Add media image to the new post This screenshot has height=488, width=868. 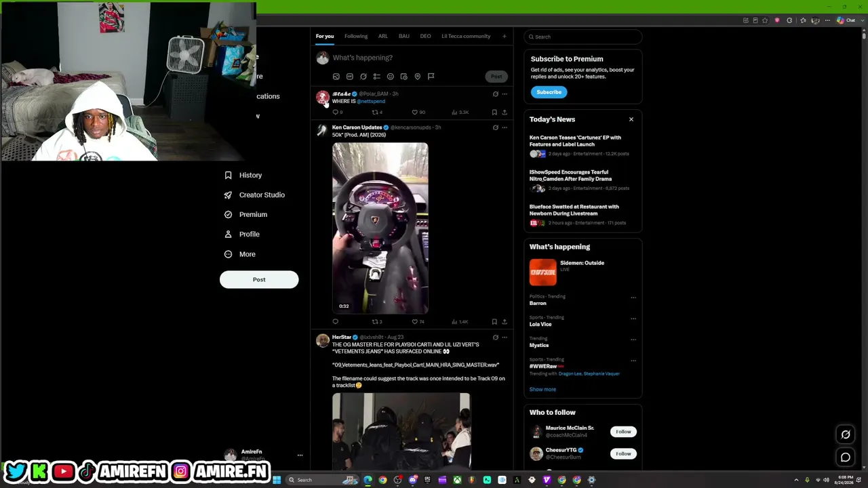click(336, 77)
